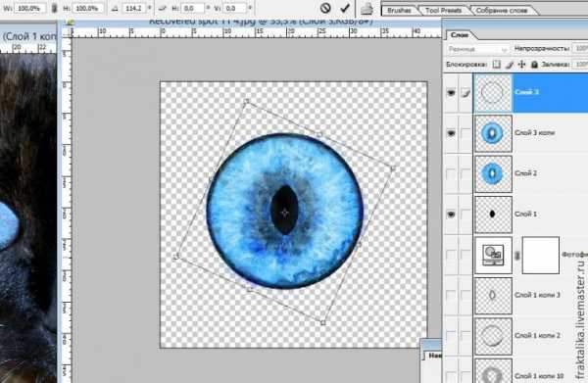Open the blend mode dropdown in Layers panel
This screenshot has width=588, height=383.
point(477,49)
